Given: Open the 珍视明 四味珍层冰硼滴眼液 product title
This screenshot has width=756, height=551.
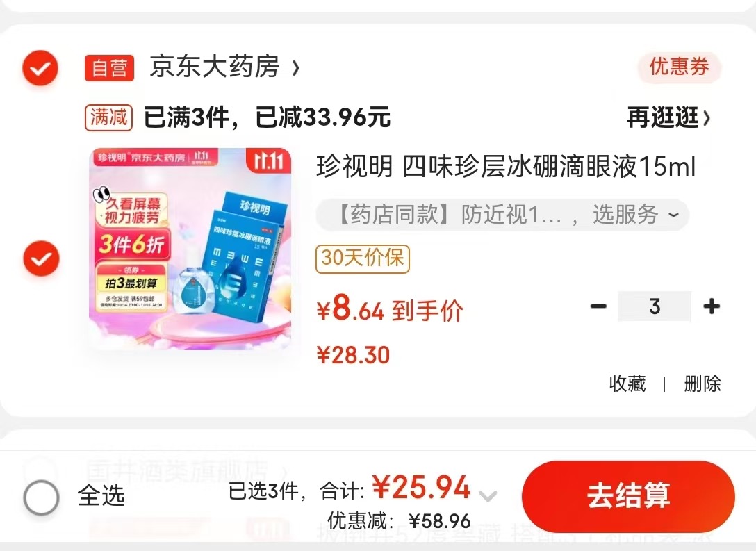Looking at the screenshot, I should 506,167.
